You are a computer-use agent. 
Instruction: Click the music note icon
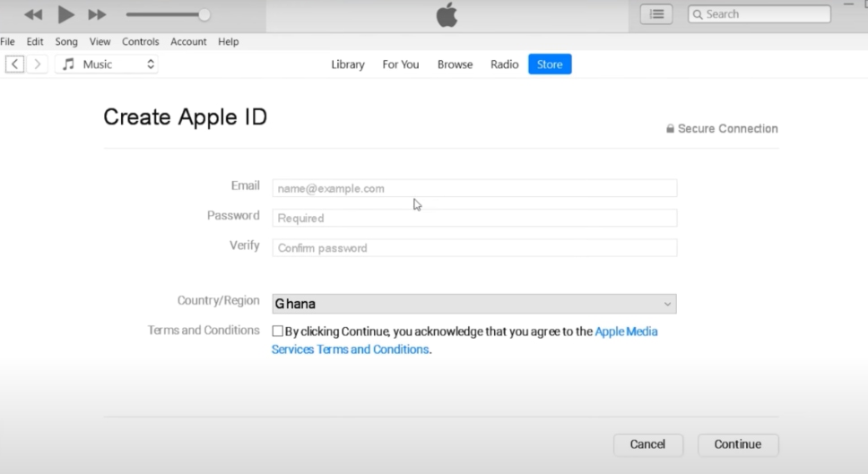[x=68, y=65]
